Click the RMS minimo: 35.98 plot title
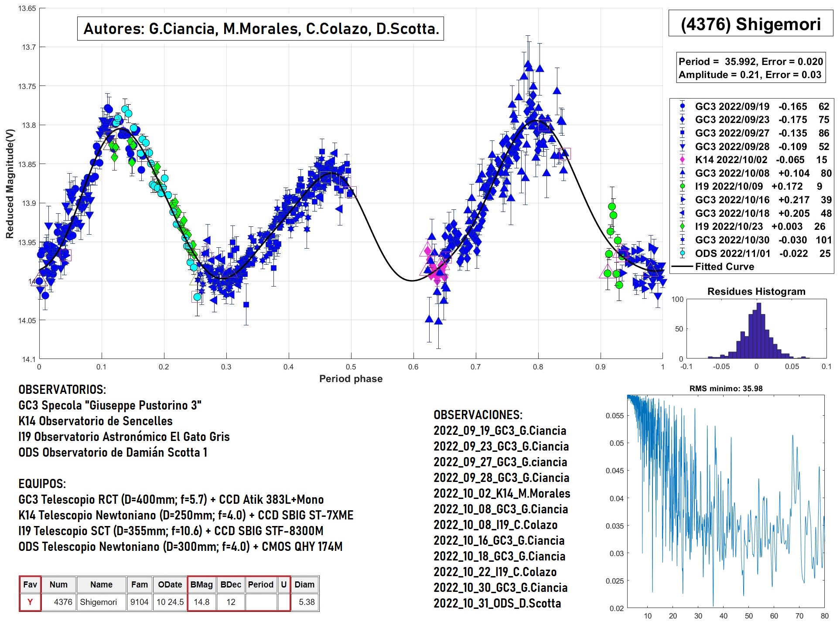The height and width of the screenshot is (625, 840). coord(726,389)
